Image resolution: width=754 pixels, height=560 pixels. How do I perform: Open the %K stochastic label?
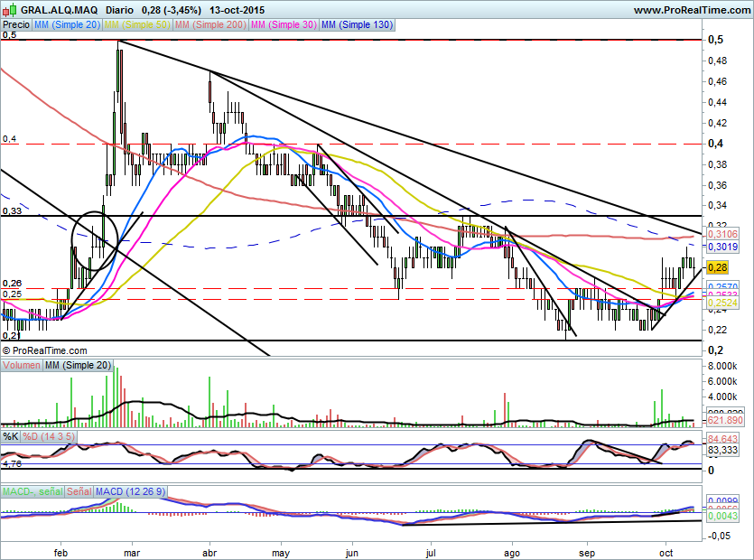(11, 437)
